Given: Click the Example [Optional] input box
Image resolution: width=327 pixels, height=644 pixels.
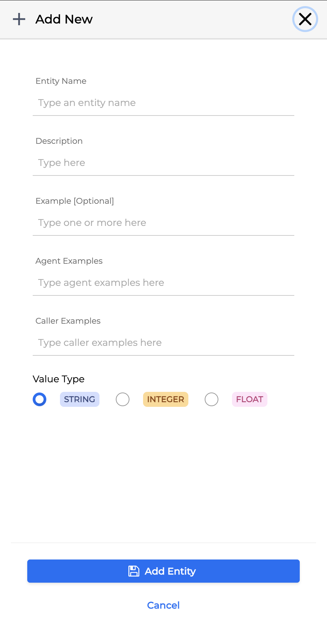Looking at the screenshot, I should point(163,223).
